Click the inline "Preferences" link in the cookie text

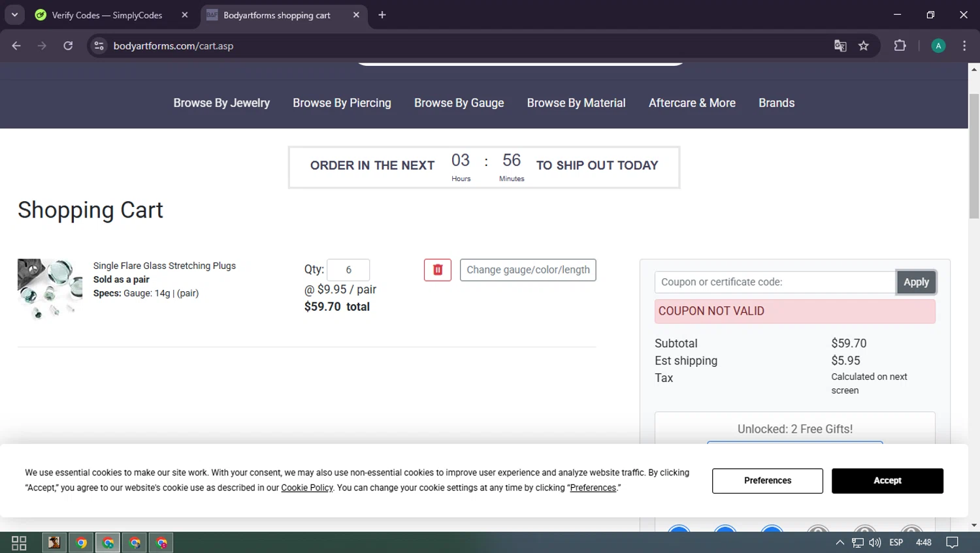[x=593, y=488]
